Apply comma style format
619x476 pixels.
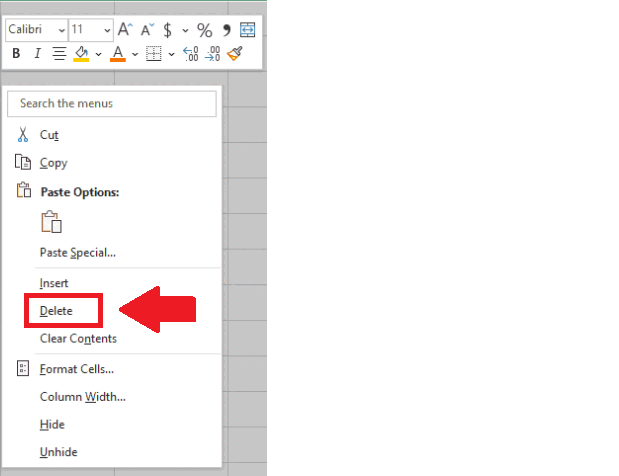pyautogui.click(x=226, y=30)
